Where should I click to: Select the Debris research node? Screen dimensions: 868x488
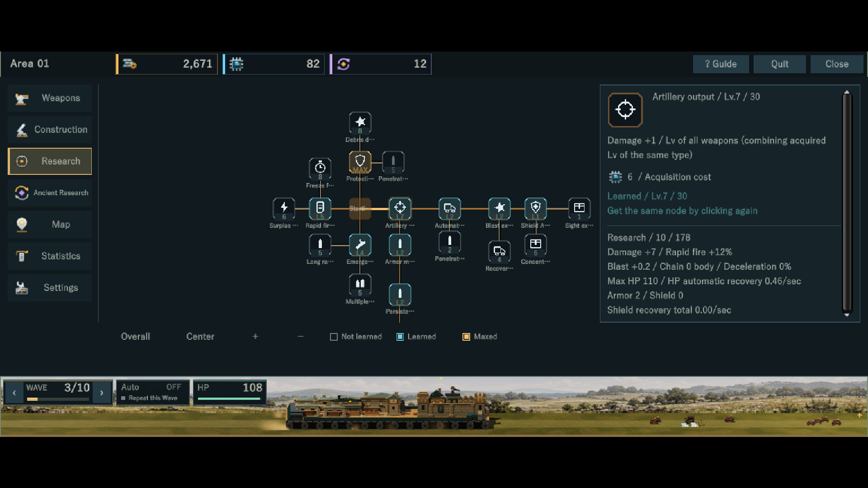coord(360,123)
